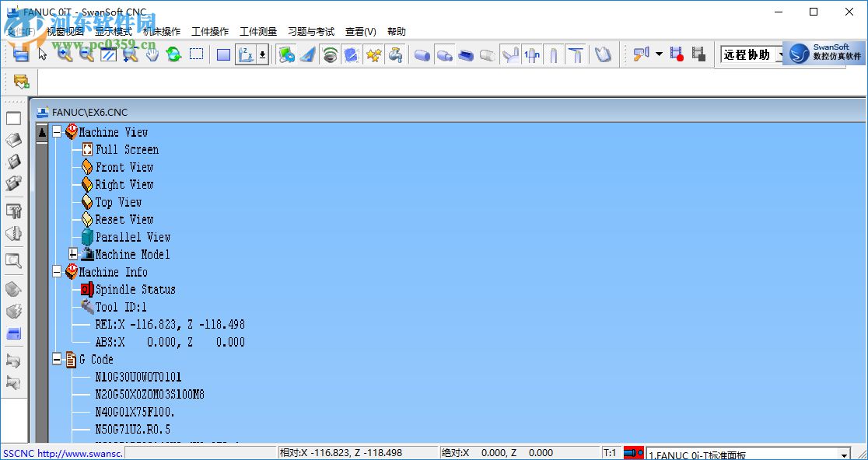The height and width of the screenshot is (460, 868).
Task: Click the solid blue rectangle view icon
Action: coord(224,54)
